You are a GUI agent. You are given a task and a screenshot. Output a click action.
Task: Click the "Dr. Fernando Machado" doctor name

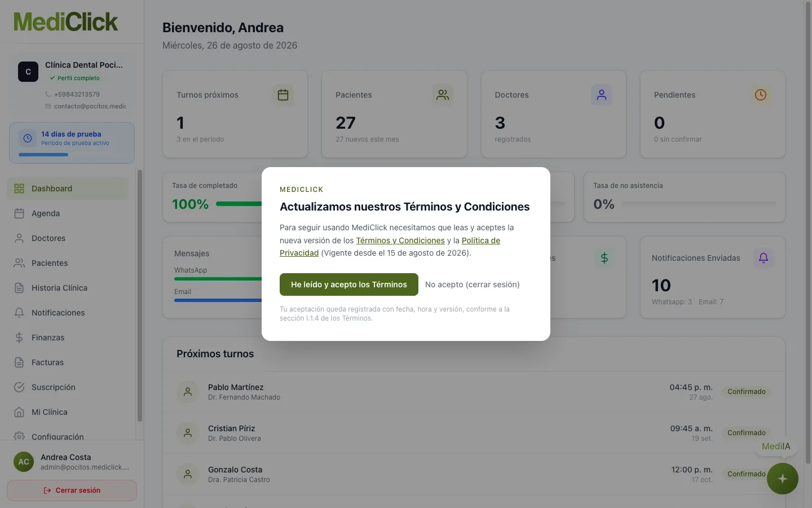(x=244, y=397)
